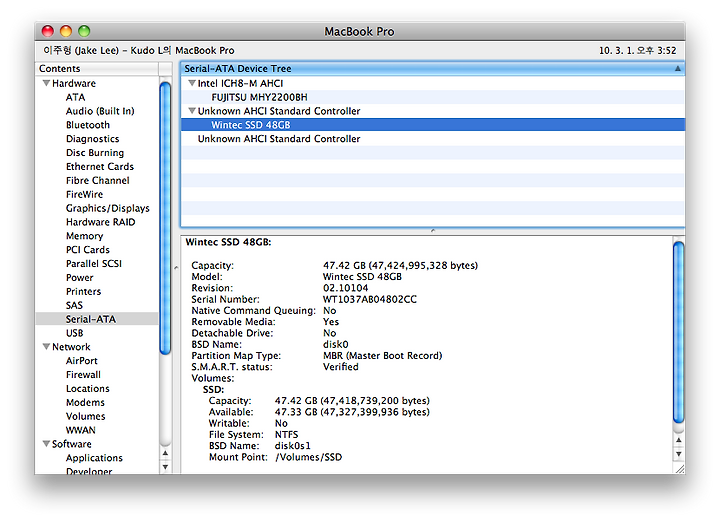Click the details pane scroll up arrow
The height and width of the screenshot is (522, 720).
tap(679, 440)
